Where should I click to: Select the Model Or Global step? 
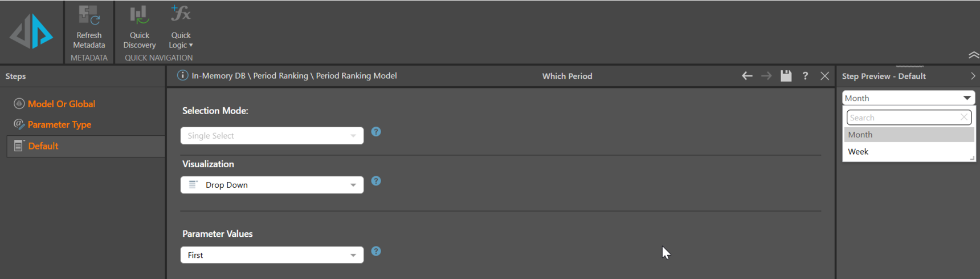(61, 104)
